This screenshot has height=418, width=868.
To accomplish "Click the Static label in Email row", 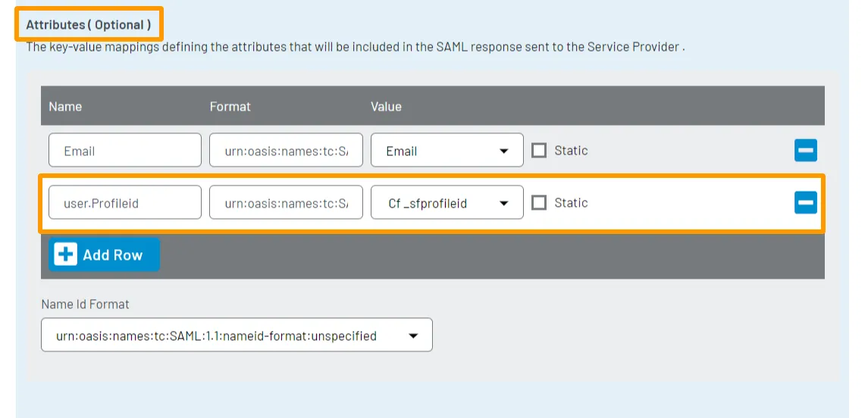I will tap(572, 151).
